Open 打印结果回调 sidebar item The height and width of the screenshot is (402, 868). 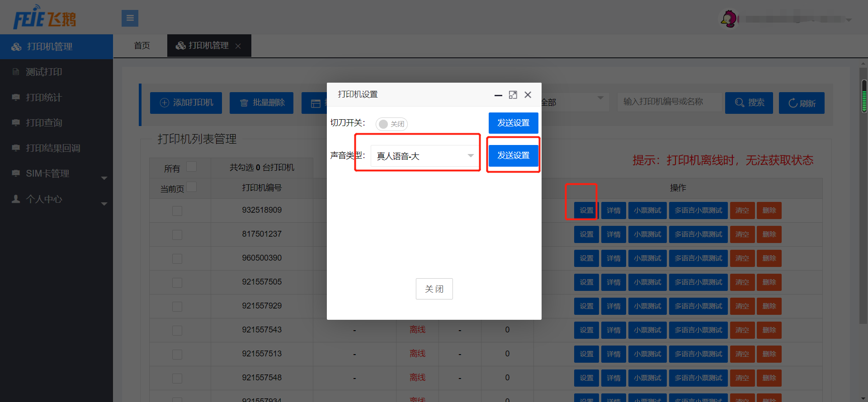coord(53,148)
